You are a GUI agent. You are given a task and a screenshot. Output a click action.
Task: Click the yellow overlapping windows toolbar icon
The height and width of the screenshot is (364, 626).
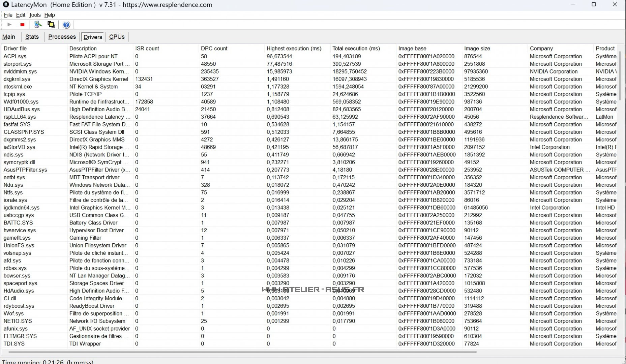click(51, 25)
